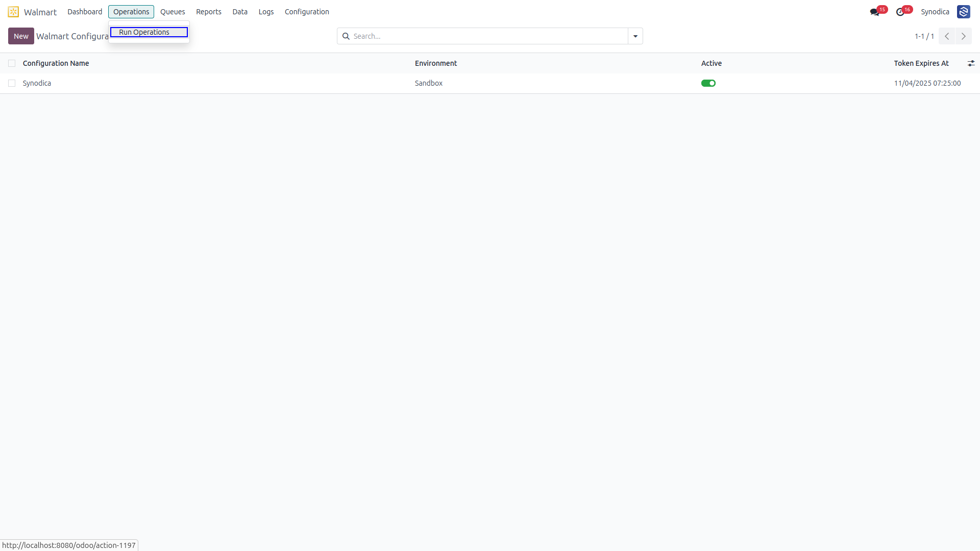Expand the search filter dropdown arrow
The height and width of the screenshot is (551, 980).
coord(635,36)
